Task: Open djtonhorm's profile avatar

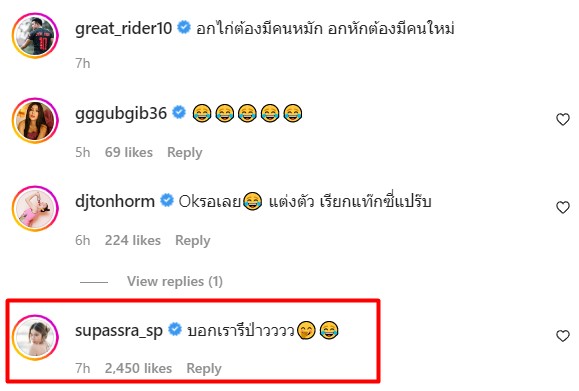Action: pos(35,208)
